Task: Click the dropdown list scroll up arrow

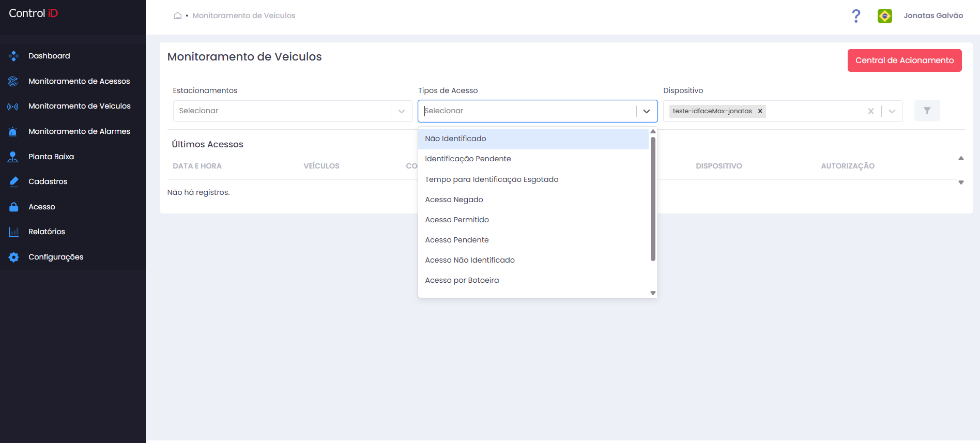Action: (x=653, y=131)
